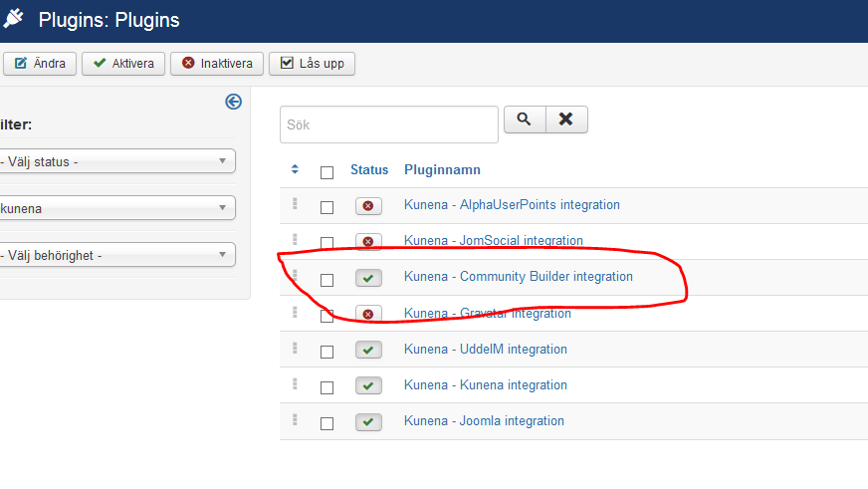Open the Kunena - JomSocial integration link
868x489 pixels.
coord(493,241)
